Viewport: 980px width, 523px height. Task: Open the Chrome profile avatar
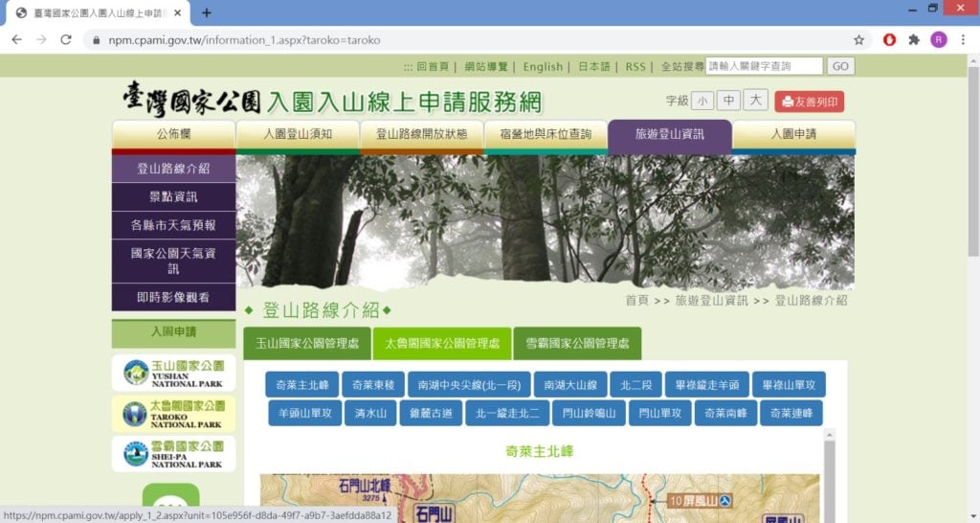(938, 39)
